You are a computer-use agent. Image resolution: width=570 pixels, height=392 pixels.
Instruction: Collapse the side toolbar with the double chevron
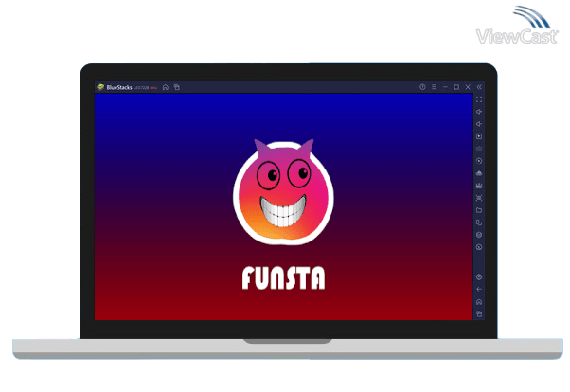tap(479, 87)
